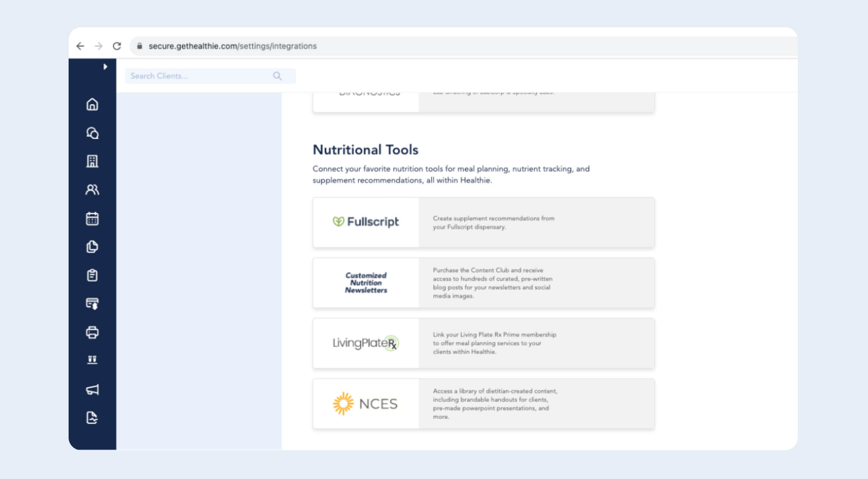Viewport: 868px width, 479px height.
Task: Open the Living Plate Rx integration
Action: [x=483, y=343]
